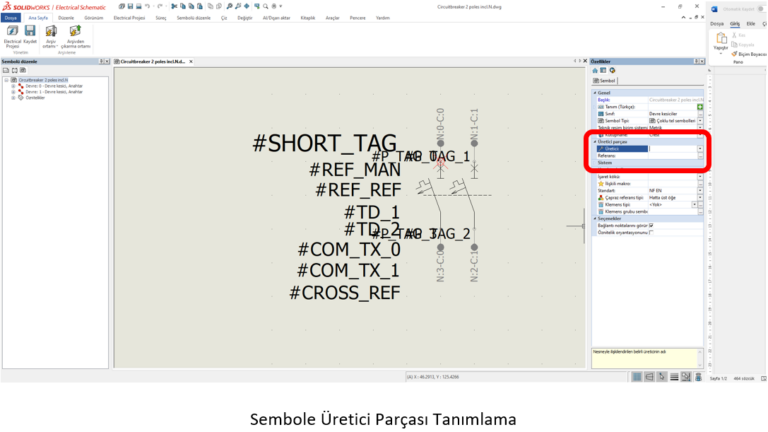This screenshot has width=768, height=432.
Task: Open the Sembol Tipi dropdown
Action: coord(700,120)
